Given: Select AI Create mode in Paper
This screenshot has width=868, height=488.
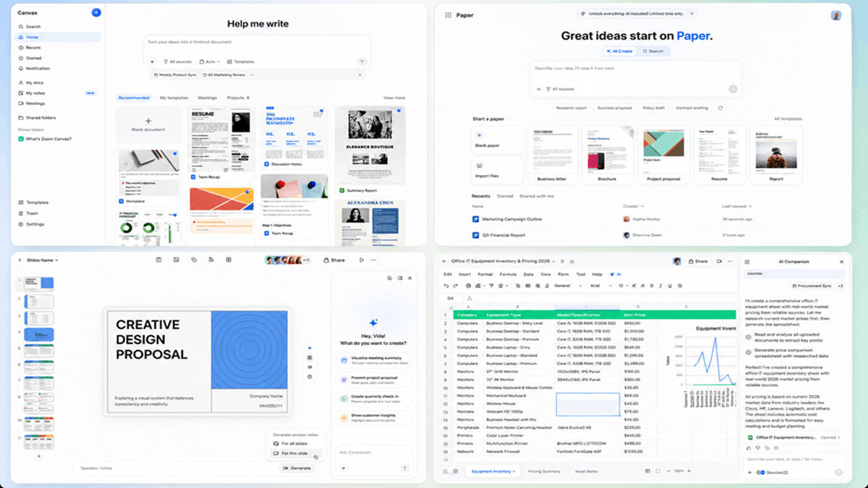Looking at the screenshot, I should pos(619,51).
